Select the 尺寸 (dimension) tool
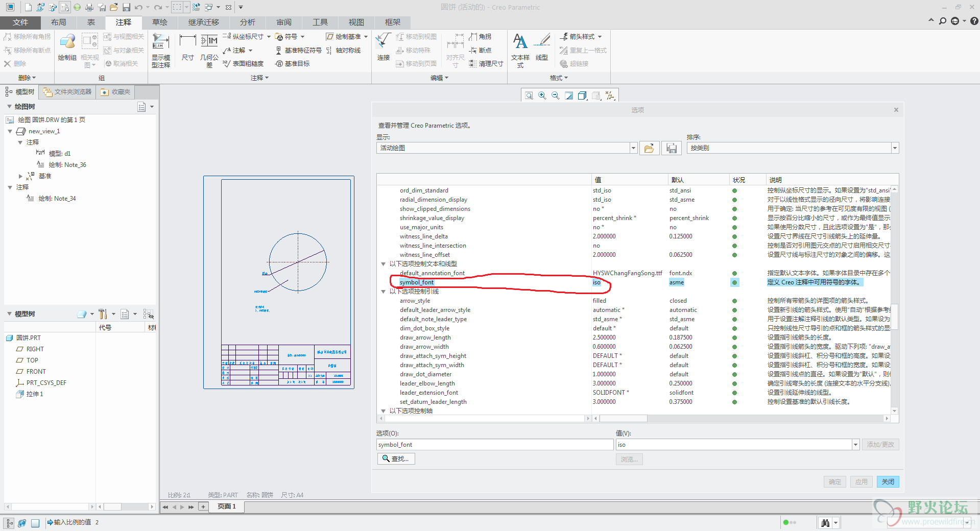This screenshot has height=531, width=980. pyautogui.click(x=187, y=47)
